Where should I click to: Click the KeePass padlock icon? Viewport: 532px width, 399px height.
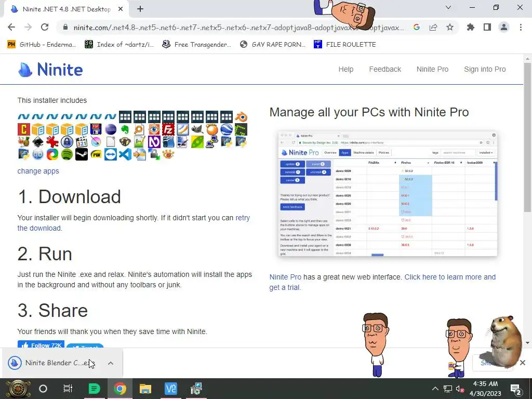coord(67,142)
